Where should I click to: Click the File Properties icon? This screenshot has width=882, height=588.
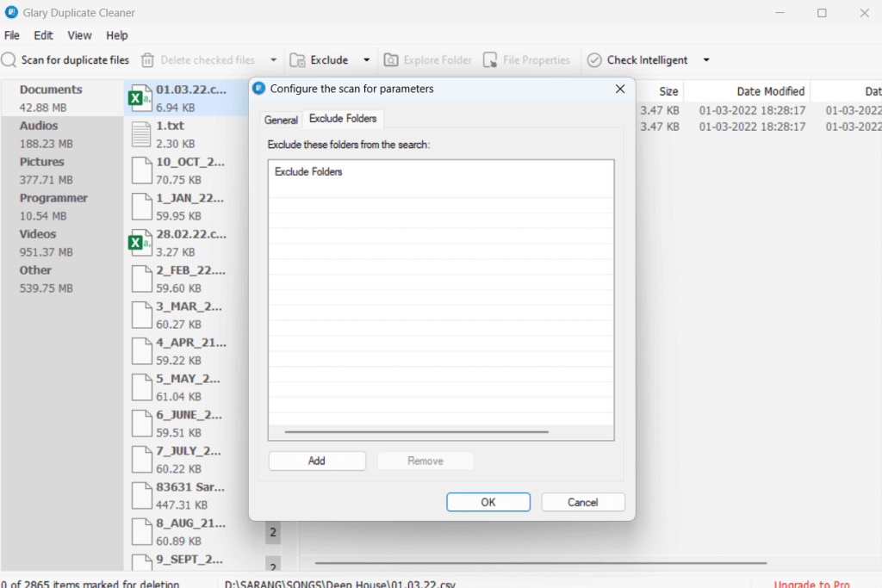pos(490,60)
